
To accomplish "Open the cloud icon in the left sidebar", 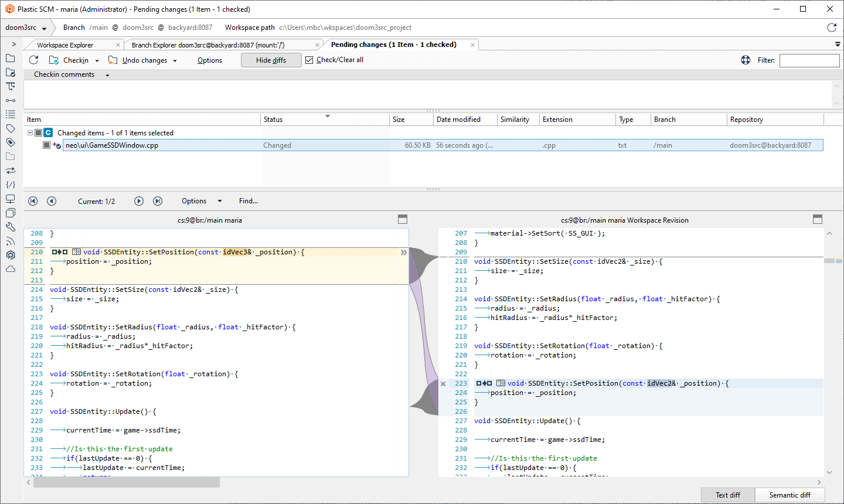I will click(10, 269).
